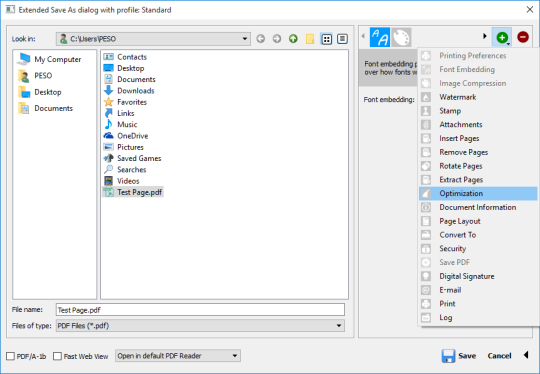The width and height of the screenshot is (540, 374).
Task: Click in the File name field
Action: click(x=200, y=310)
